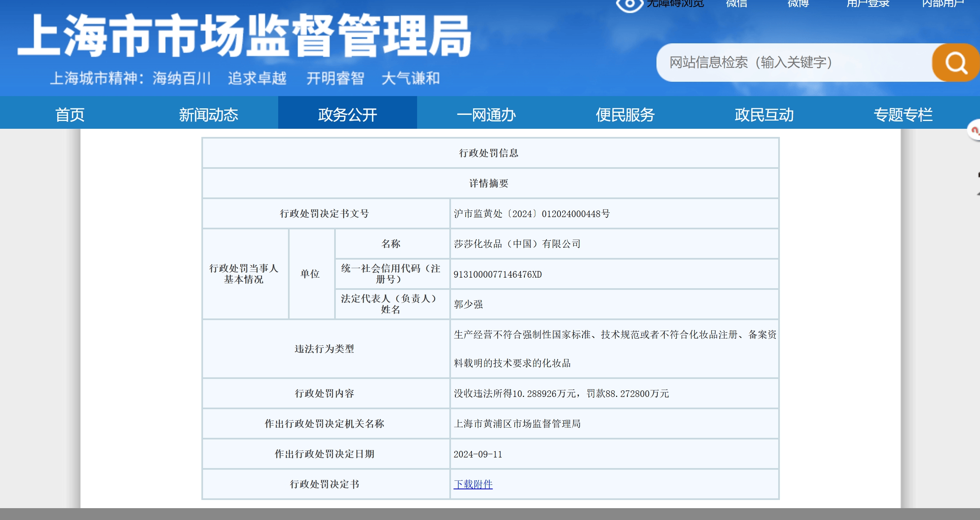Open the 首页 navigation tab
The image size is (980, 520).
[70, 114]
